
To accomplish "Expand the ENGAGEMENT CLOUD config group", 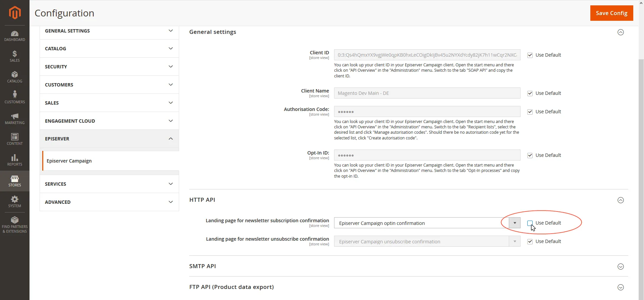I will click(x=109, y=121).
